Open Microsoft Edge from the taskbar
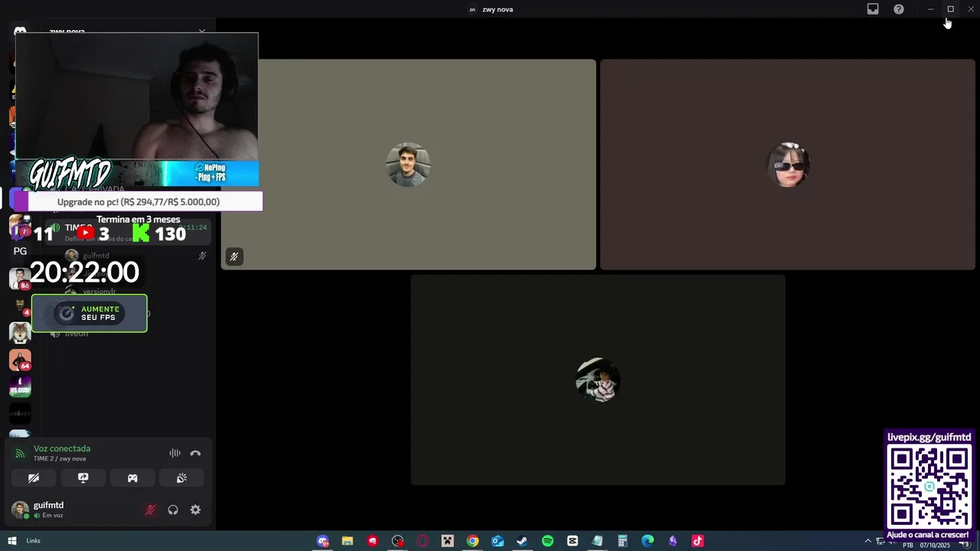This screenshot has height=551, width=980. [648, 541]
